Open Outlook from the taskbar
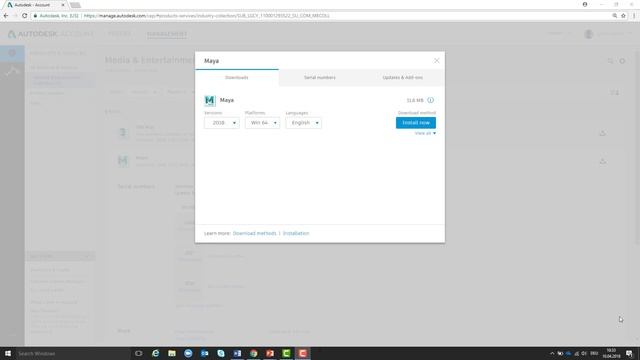The width and height of the screenshot is (640, 360). pyautogui.click(x=204, y=353)
